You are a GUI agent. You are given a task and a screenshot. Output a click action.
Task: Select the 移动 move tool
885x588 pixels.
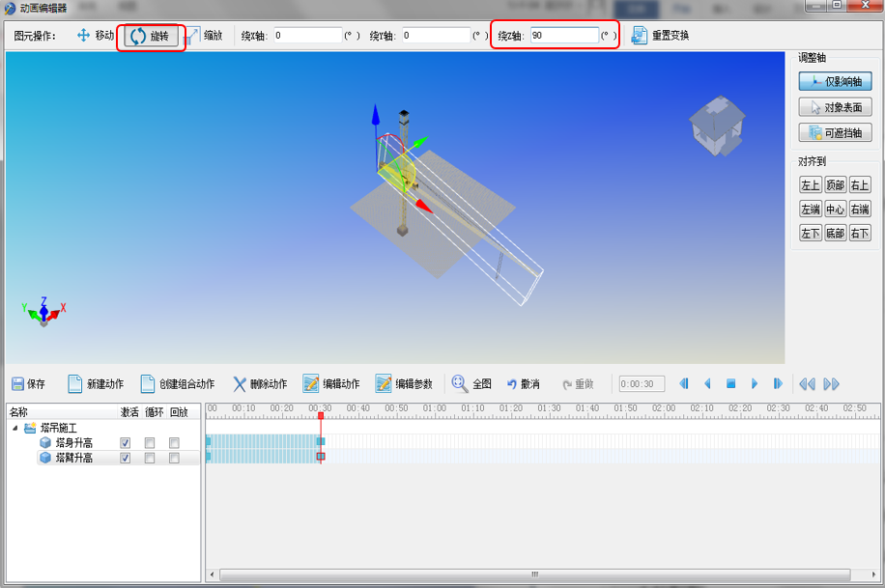coord(96,36)
